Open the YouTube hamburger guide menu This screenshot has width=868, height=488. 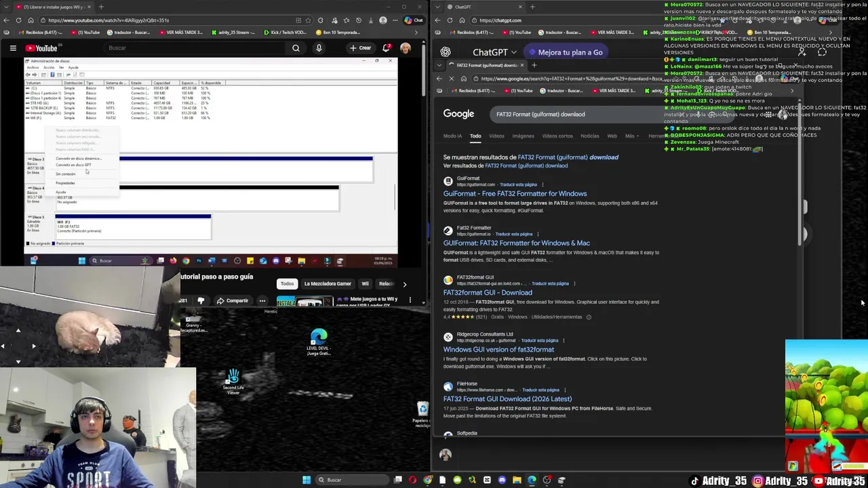pos(13,48)
